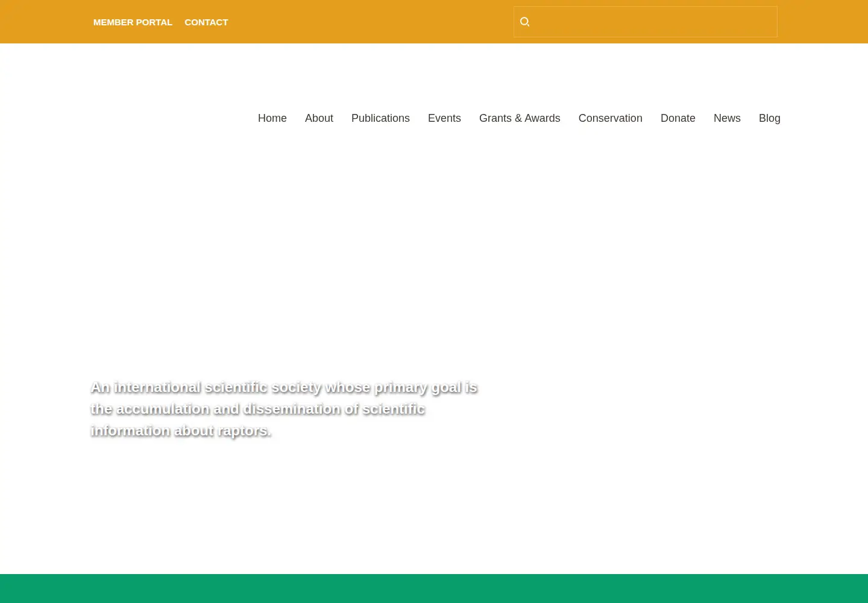This screenshot has height=603, width=868.
Task: Navigate to the Blog page
Action: coord(769,118)
